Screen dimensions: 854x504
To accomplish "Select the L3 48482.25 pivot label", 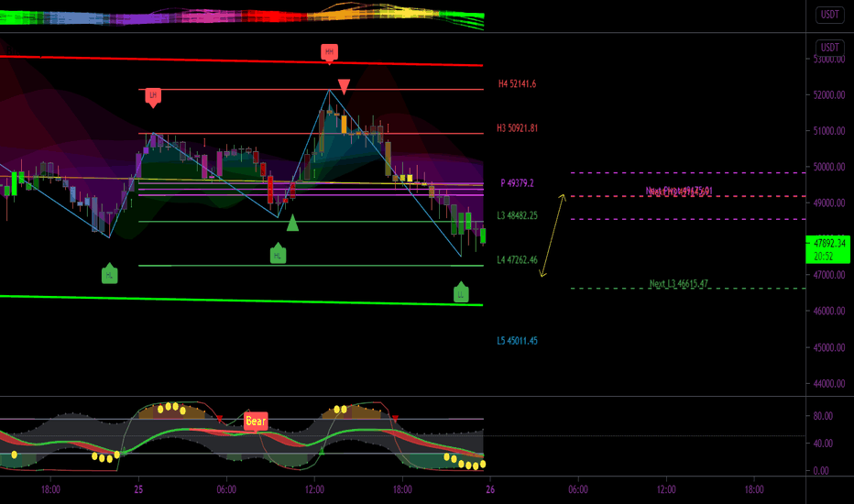I will coord(517,215).
